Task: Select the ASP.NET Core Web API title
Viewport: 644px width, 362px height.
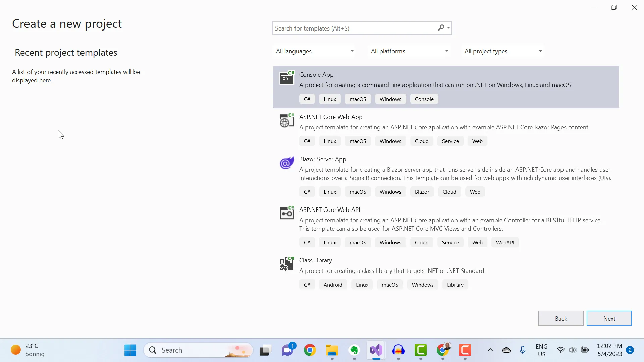Action: [330, 210]
